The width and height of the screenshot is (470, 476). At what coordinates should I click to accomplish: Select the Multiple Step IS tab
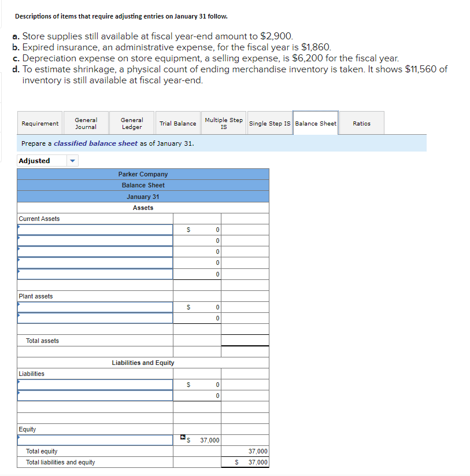click(224, 123)
